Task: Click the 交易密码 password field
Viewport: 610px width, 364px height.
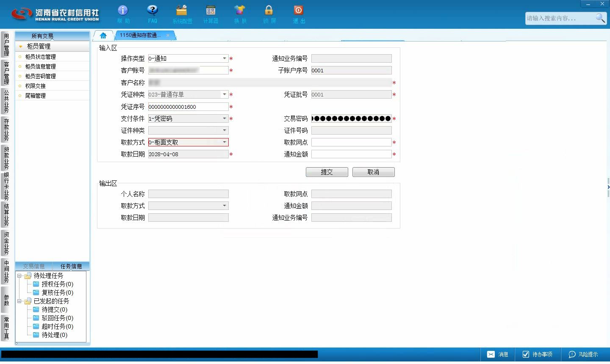Action: [x=352, y=119]
